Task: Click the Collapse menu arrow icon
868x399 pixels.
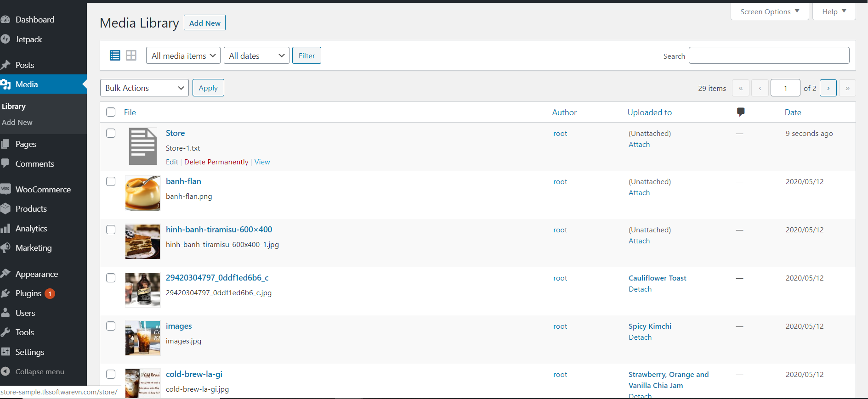Action: click(x=5, y=371)
